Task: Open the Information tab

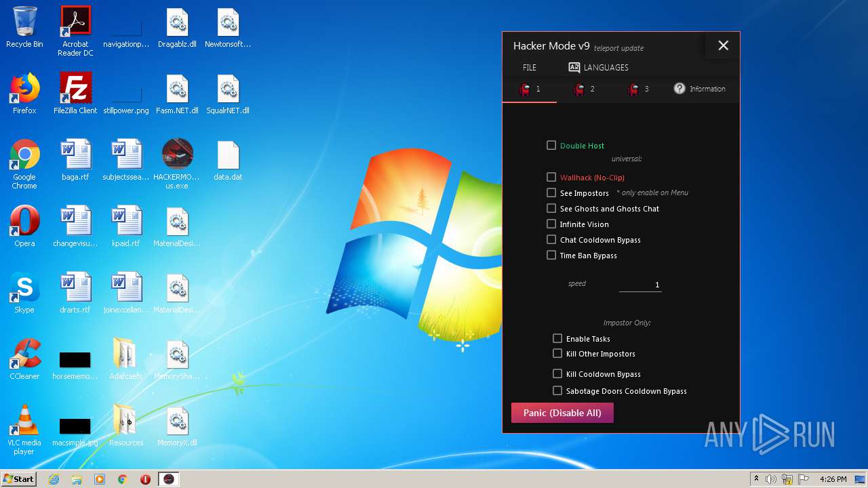Action: pyautogui.click(x=700, y=89)
